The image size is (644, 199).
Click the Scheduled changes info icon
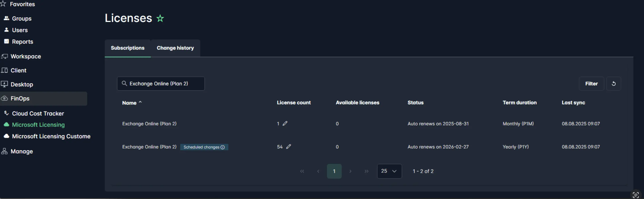(223, 147)
